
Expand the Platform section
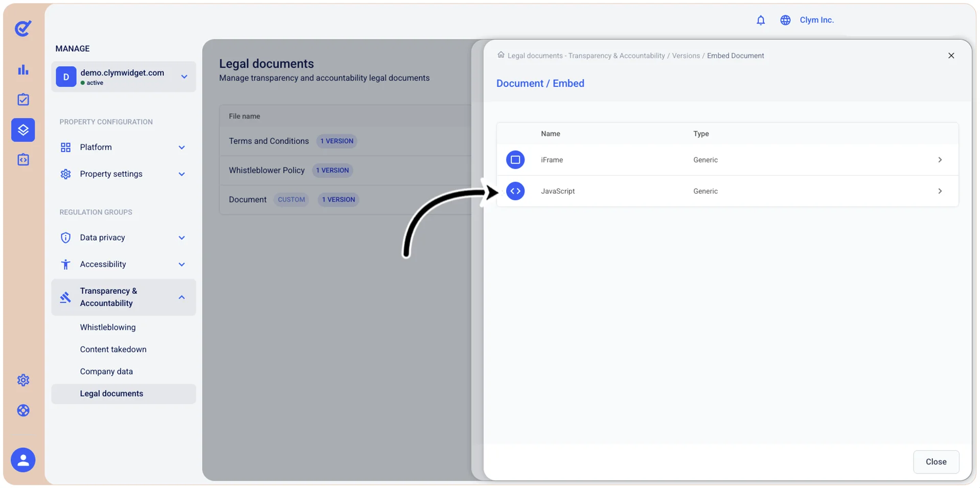click(123, 147)
